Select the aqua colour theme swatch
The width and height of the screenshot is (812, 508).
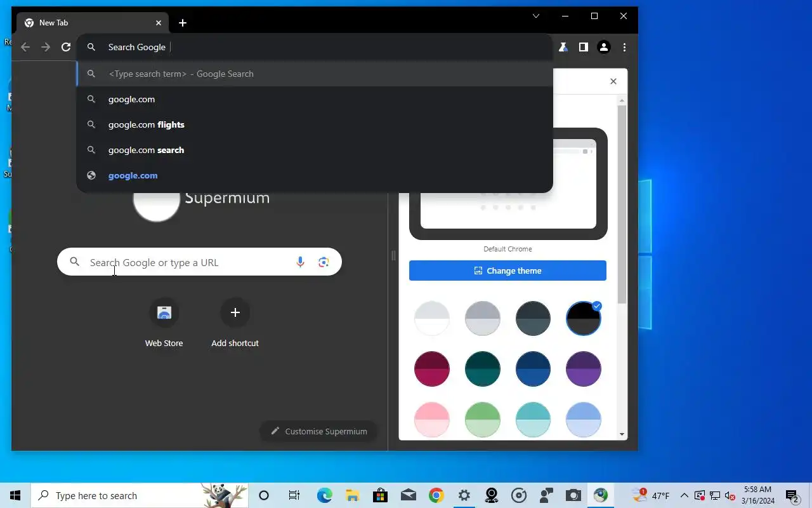coord(533,419)
